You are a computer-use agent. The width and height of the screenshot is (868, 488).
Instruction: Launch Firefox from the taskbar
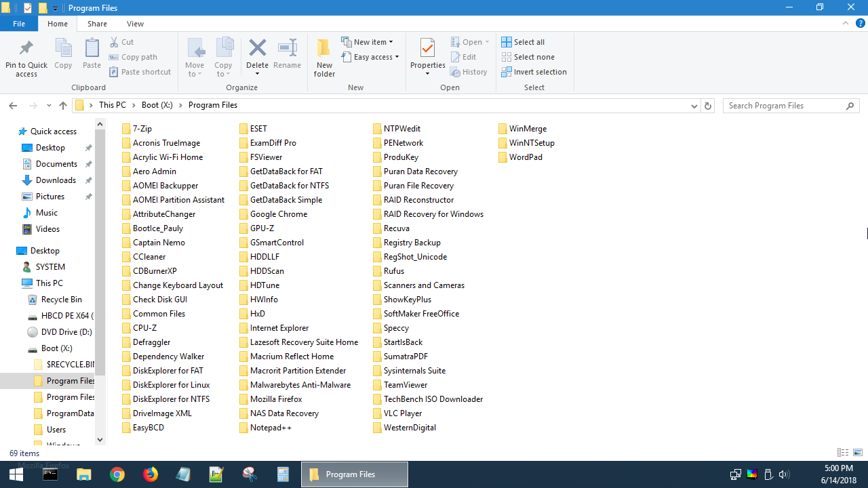click(x=151, y=474)
